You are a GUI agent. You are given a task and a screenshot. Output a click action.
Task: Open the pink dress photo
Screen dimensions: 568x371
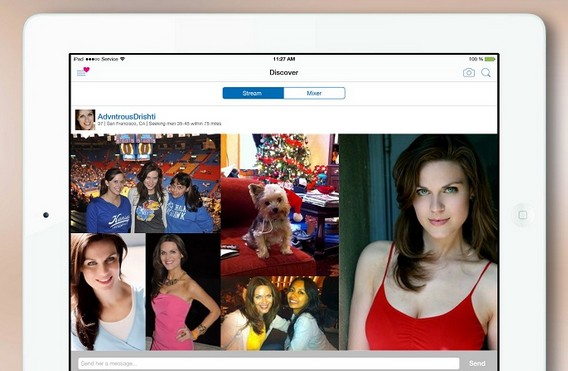(x=183, y=292)
